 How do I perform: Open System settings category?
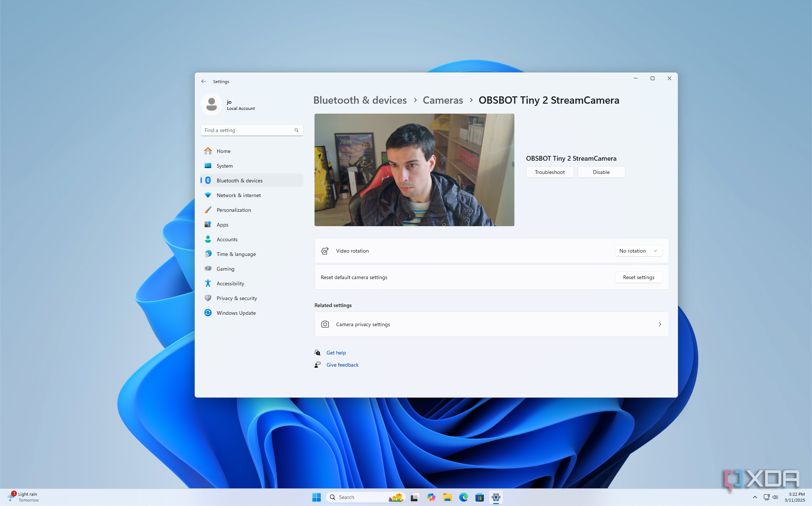click(x=252, y=166)
